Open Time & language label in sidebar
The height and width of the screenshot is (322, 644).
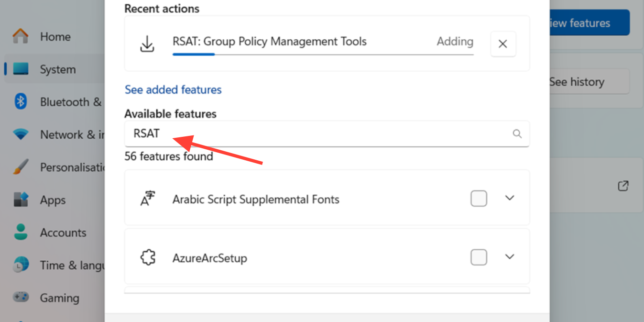[72, 265]
